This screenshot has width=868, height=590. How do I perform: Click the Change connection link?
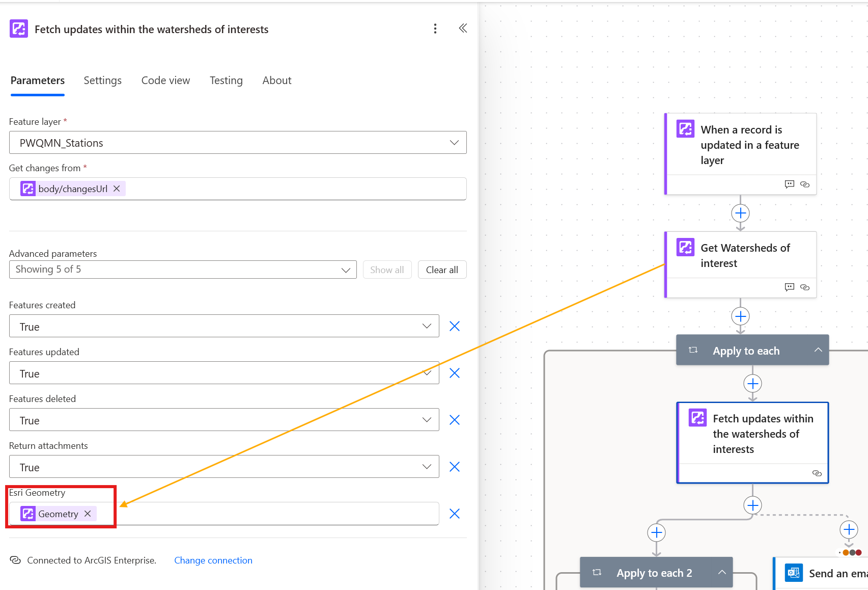pyautogui.click(x=213, y=560)
